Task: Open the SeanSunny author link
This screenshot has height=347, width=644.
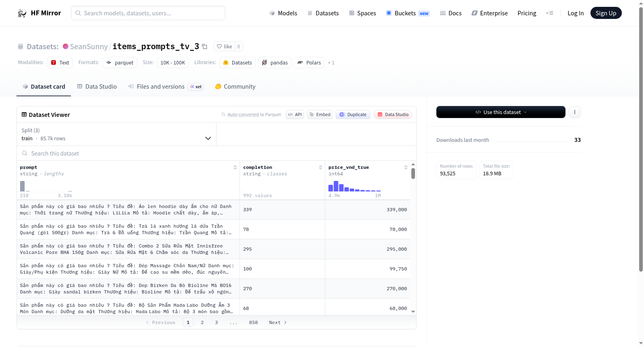Action: click(89, 46)
